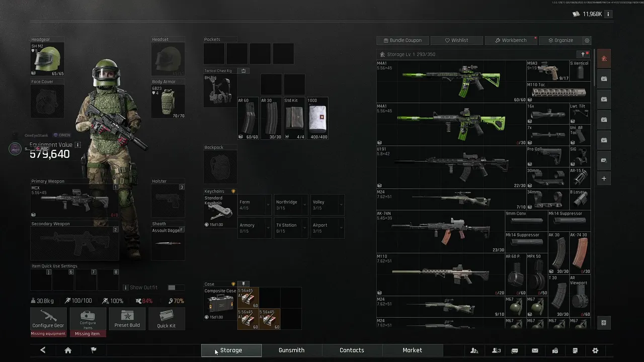Open the team members icon showing 3
Viewport: 644px width, 362px height.
click(496, 350)
